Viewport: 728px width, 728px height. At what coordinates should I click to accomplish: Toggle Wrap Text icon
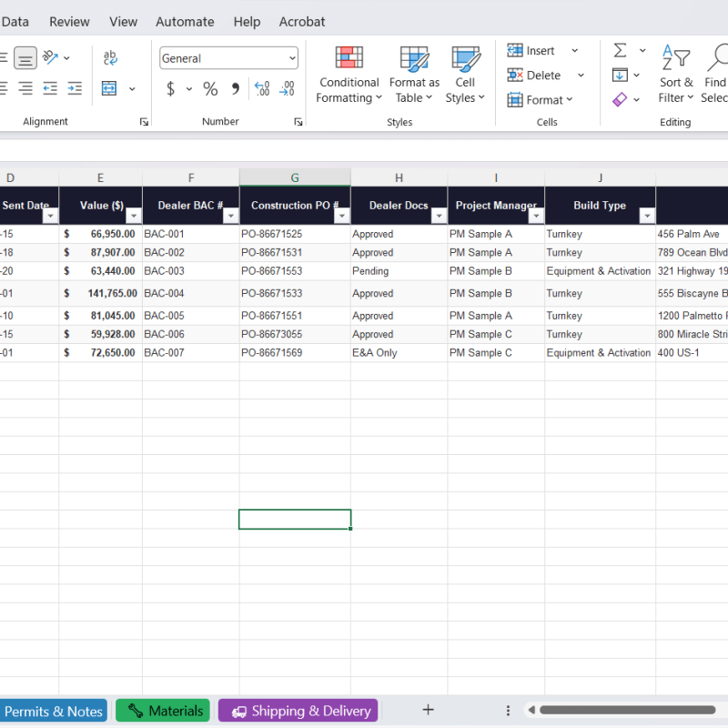pos(110,57)
